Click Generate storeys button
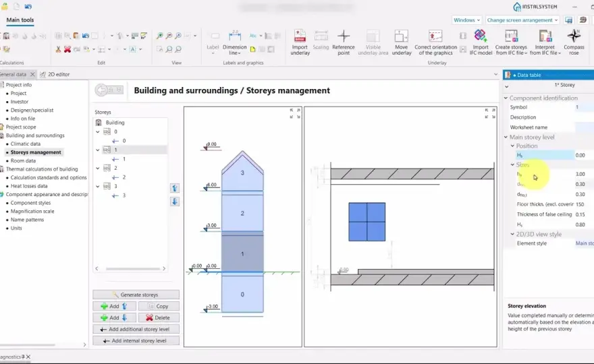 [x=136, y=295]
